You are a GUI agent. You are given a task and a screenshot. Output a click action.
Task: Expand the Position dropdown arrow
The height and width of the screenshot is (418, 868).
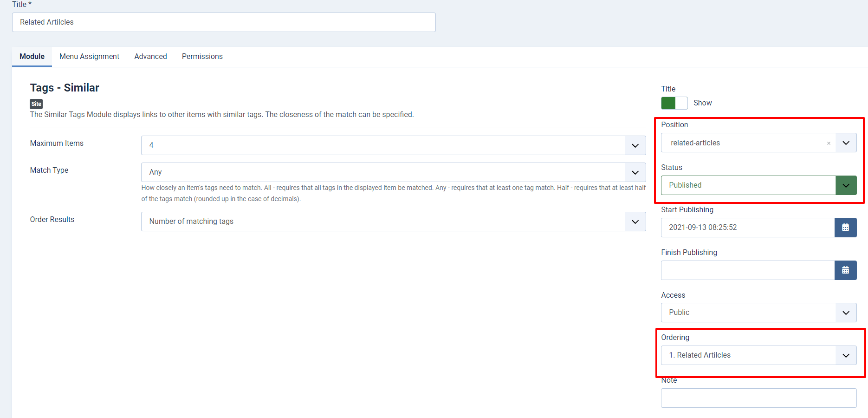[x=846, y=143]
